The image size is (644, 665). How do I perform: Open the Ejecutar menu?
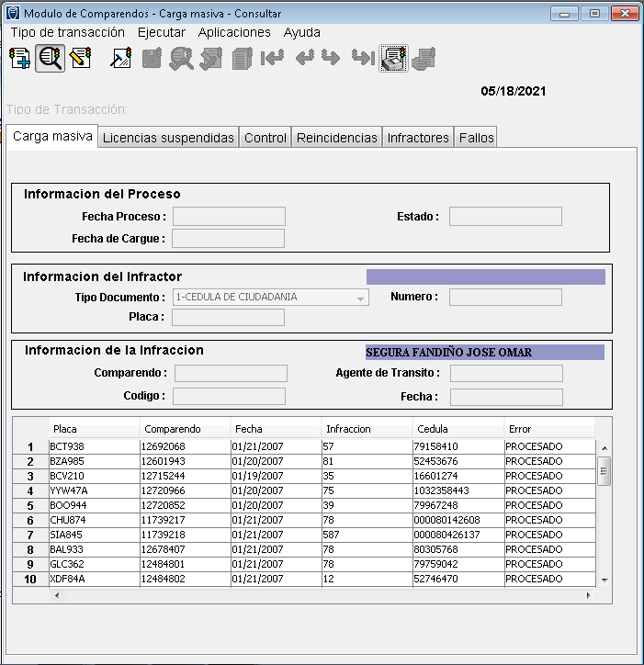pos(162,32)
